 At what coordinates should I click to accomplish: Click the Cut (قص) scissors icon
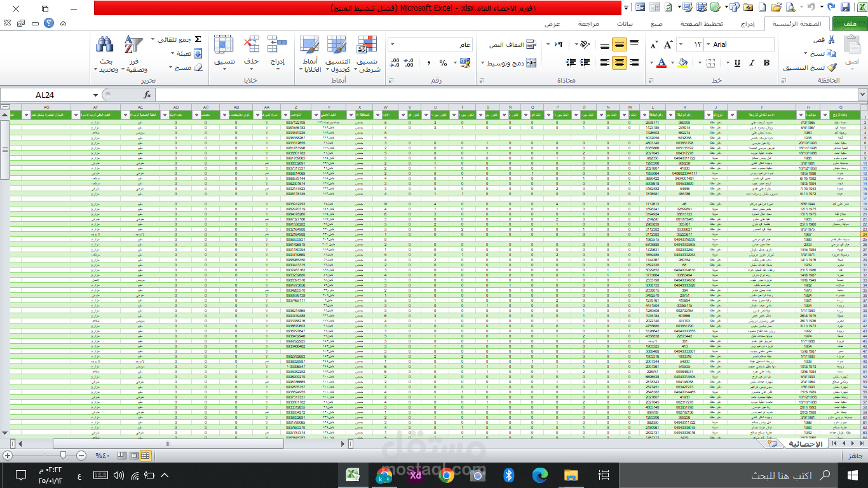[x=832, y=39]
